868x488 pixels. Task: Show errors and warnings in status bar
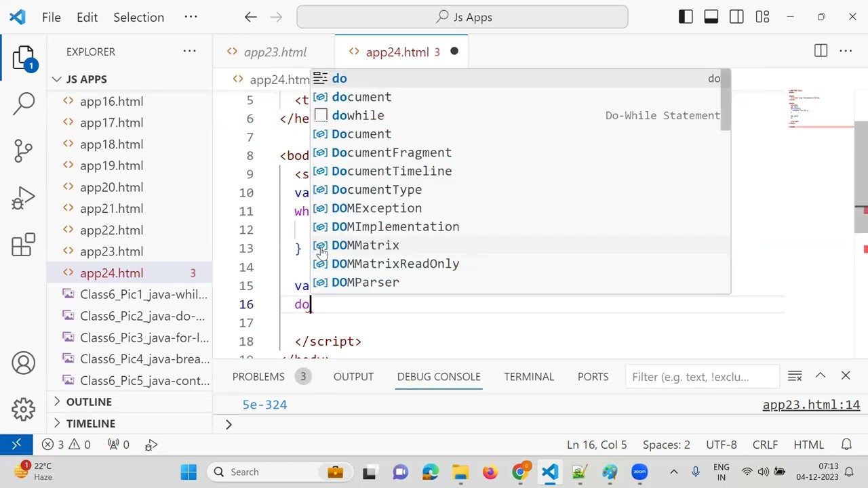66,445
